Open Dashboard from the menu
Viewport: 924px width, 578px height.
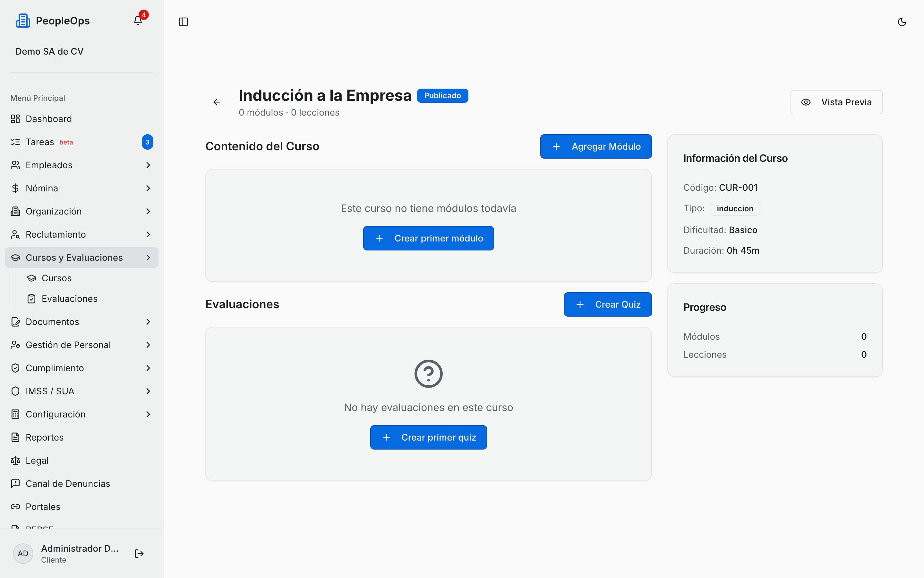[82, 119]
